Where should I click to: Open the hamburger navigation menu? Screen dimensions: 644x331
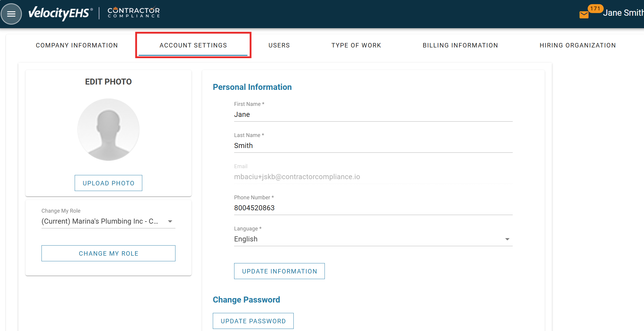click(x=11, y=14)
